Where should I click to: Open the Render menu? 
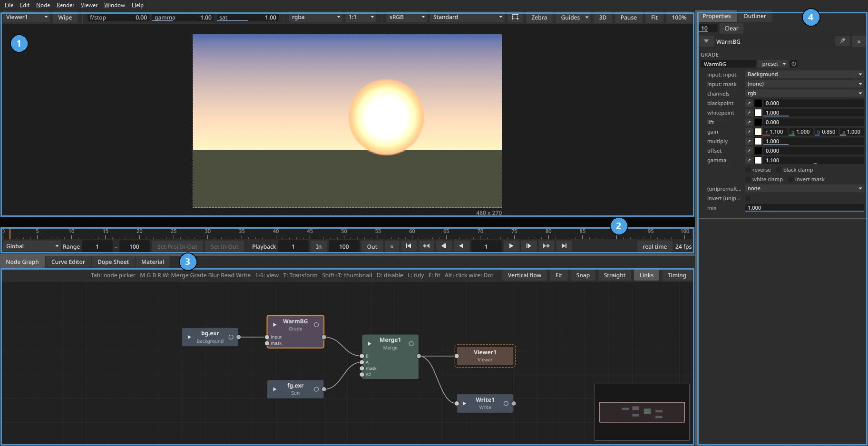[x=65, y=5]
